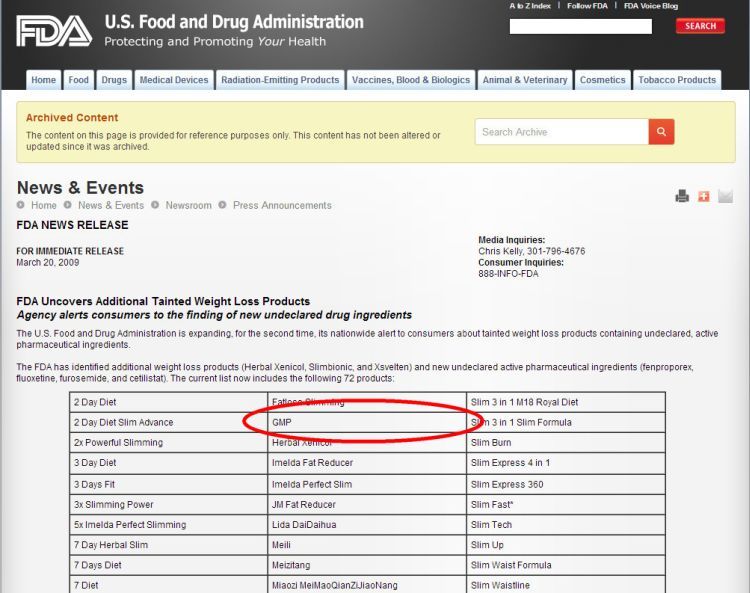750x593 pixels.
Task: Open the FDA Voice Blog link
Action: coord(651,6)
